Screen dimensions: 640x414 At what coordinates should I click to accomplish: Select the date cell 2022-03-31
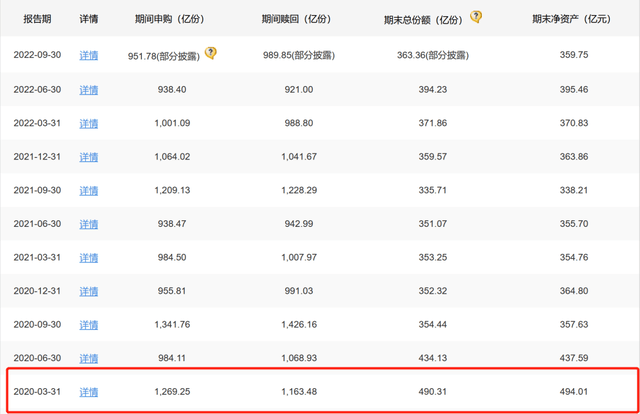[x=37, y=123]
